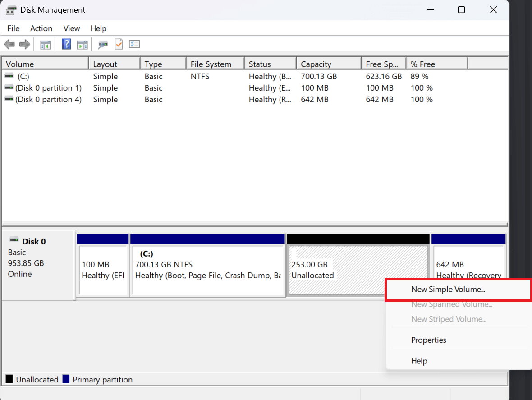Click the 623.16 GB free space cell
The width and height of the screenshot is (532, 400).
[384, 76]
